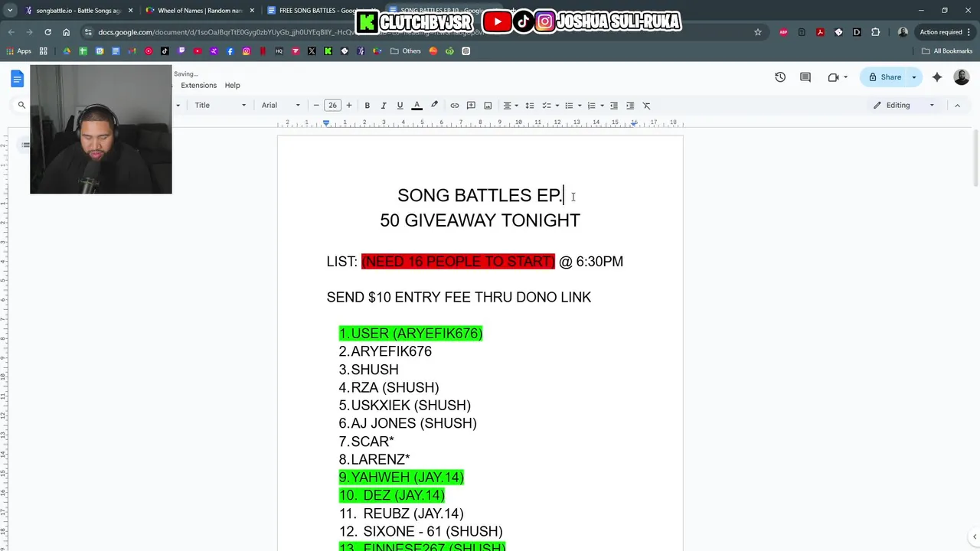Image resolution: width=980 pixels, height=551 pixels.
Task: Click the decrease indent icon
Action: coord(613,105)
